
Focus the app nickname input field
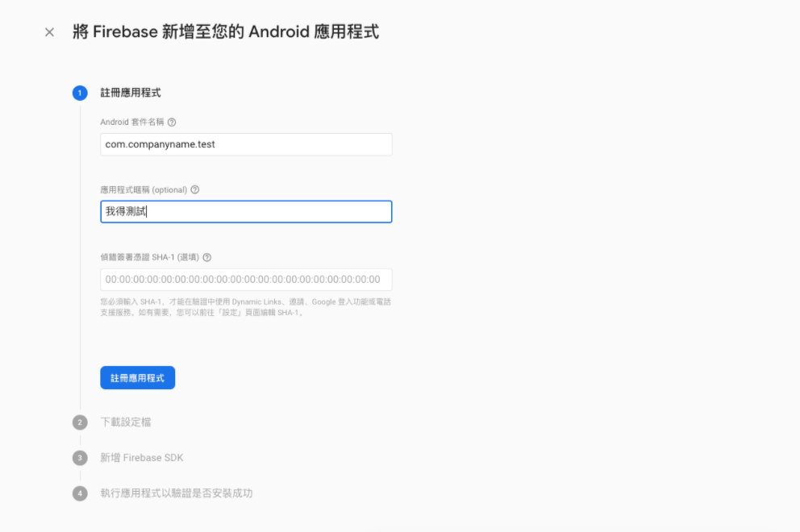tap(246, 212)
